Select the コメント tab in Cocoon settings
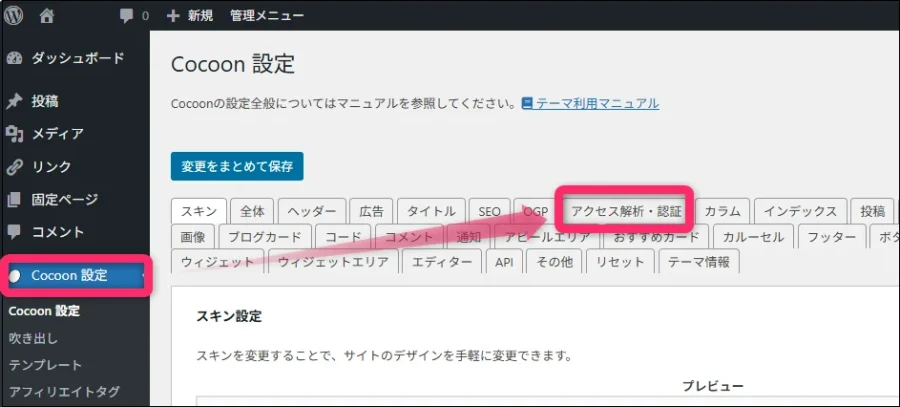 tap(409, 237)
